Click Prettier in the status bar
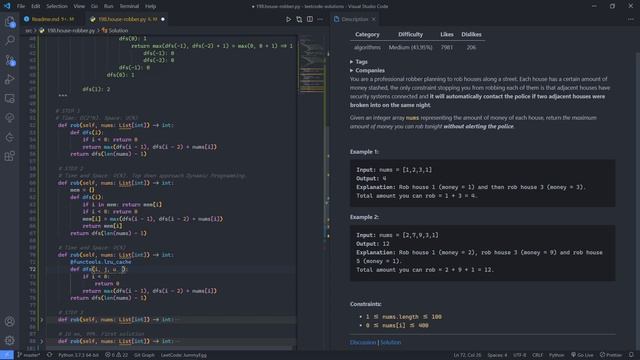The width and height of the screenshot is (640, 360). point(611,355)
